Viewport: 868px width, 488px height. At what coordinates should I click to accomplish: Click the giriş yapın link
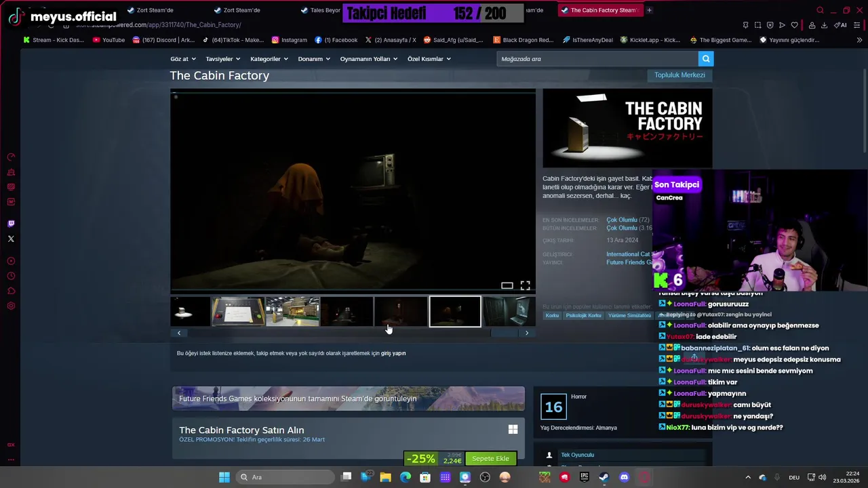pyautogui.click(x=393, y=353)
